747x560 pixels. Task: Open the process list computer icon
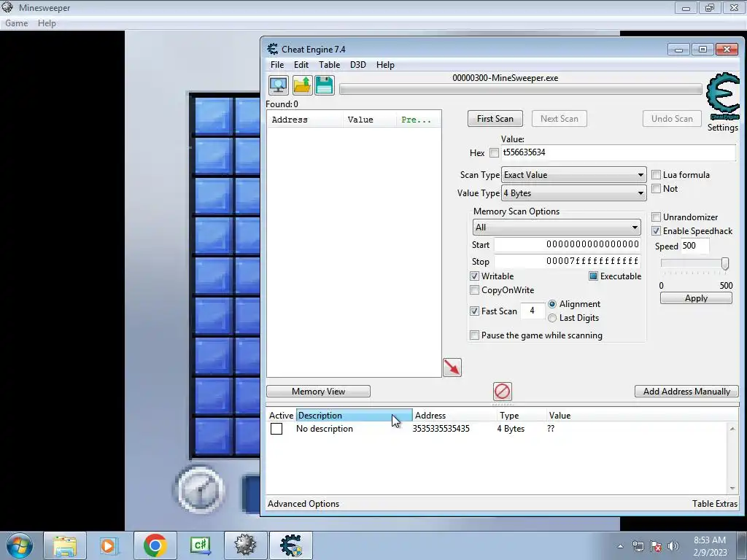tap(278, 86)
